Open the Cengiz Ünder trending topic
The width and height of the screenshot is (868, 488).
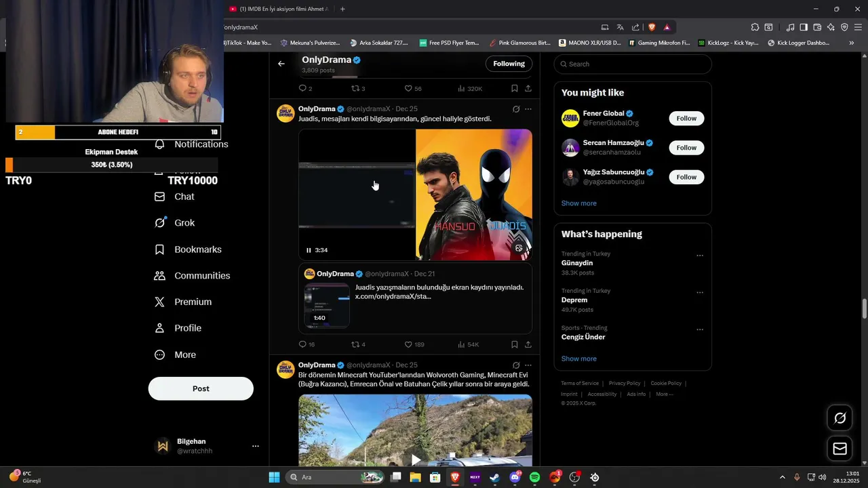coord(583,337)
